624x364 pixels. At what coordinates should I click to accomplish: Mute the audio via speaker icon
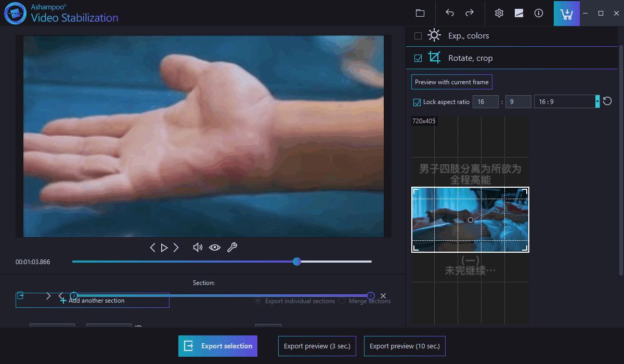click(x=198, y=248)
